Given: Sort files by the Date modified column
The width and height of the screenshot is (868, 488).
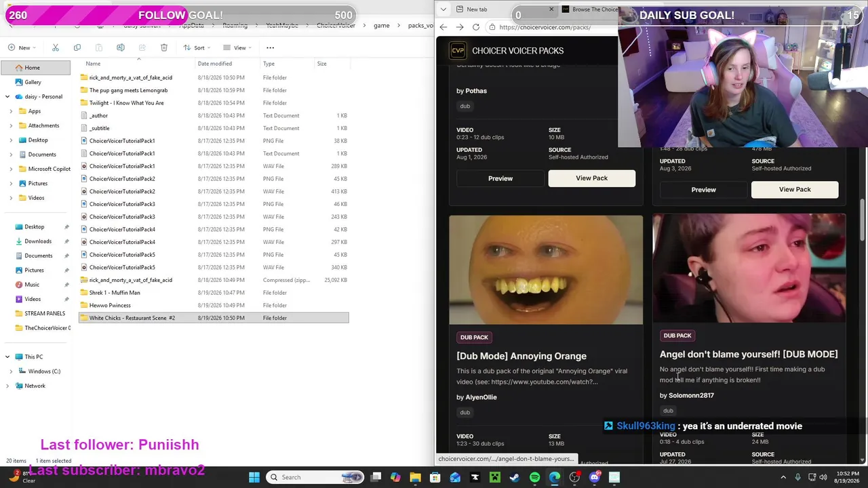Looking at the screenshot, I should (215, 64).
